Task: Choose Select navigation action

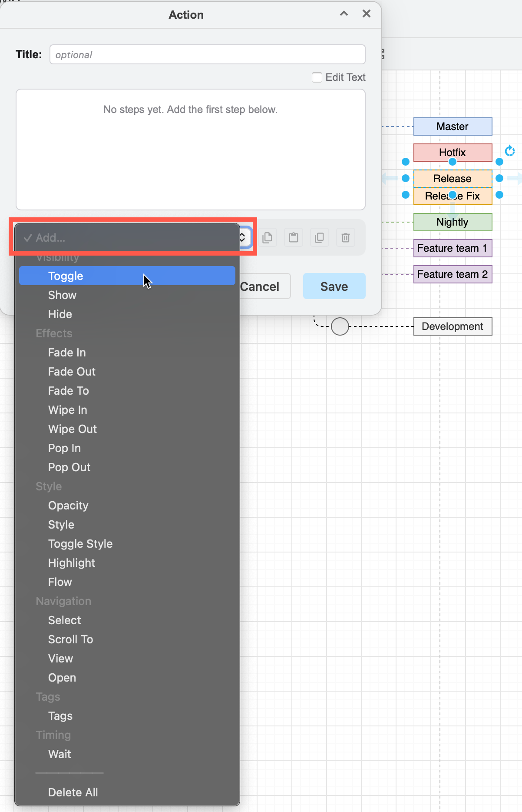Action: 127,620
